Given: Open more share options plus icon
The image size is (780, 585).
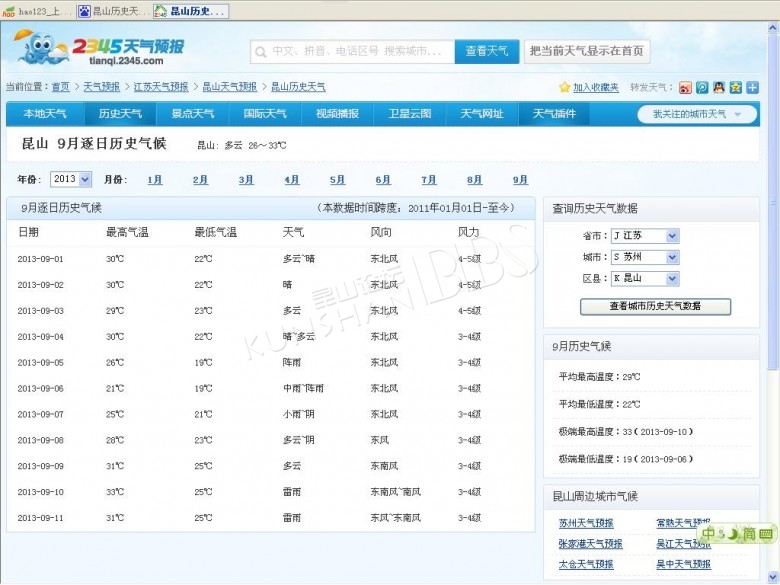Looking at the screenshot, I should (x=752, y=88).
